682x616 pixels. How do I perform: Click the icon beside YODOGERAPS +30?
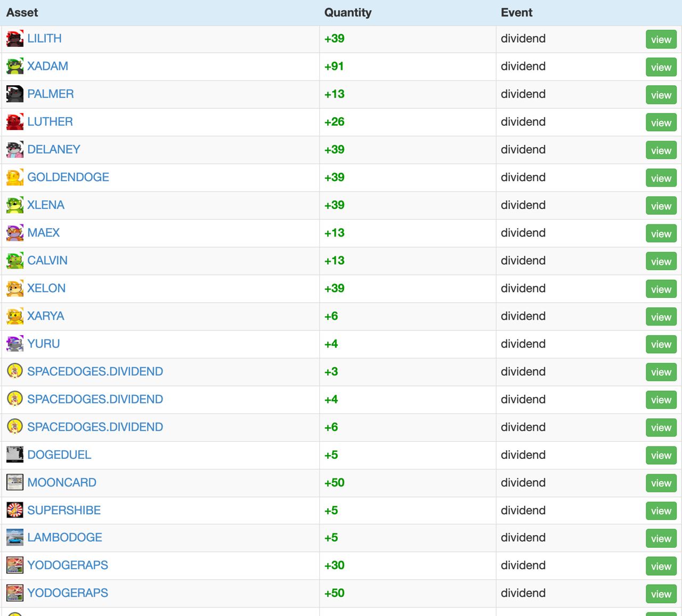click(15, 565)
